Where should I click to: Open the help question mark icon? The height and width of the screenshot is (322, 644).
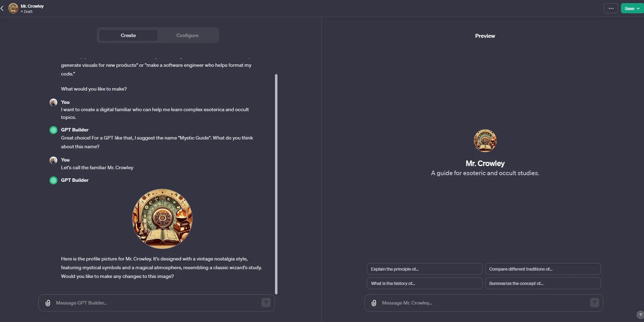640,315
